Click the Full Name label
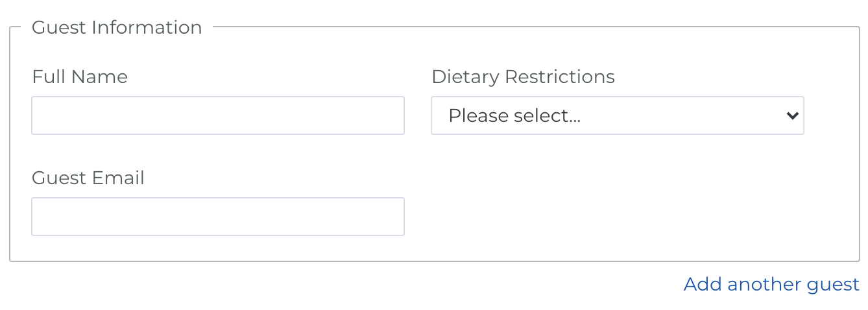The width and height of the screenshot is (868, 310). click(80, 77)
